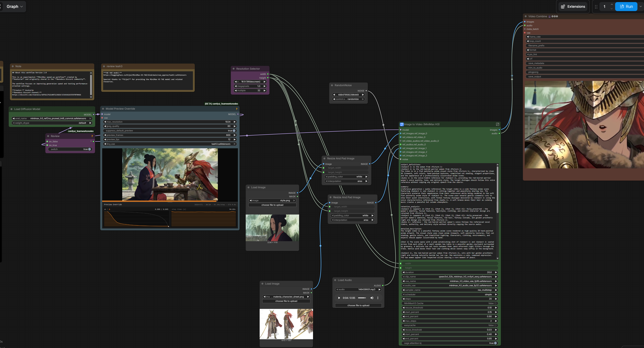The width and height of the screenshot is (644, 348).
Task: Click the Image to Video prompt scrollbar
Action: coord(497,190)
